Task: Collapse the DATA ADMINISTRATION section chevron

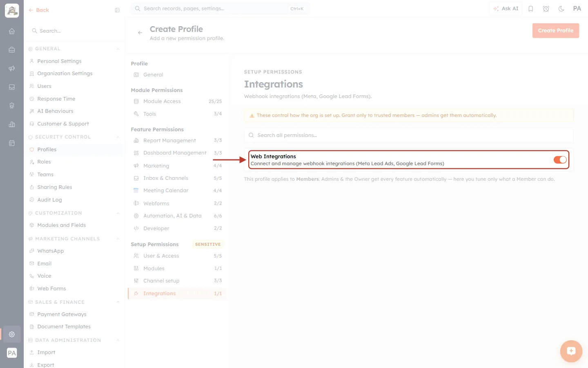Action: pos(118,341)
